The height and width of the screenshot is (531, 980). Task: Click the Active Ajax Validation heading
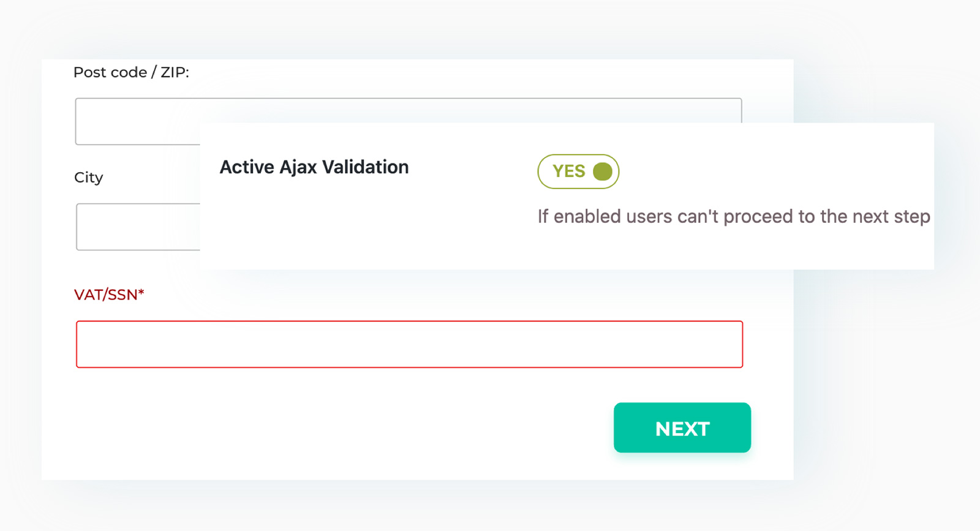pyautogui.click(x=314, y=167)
